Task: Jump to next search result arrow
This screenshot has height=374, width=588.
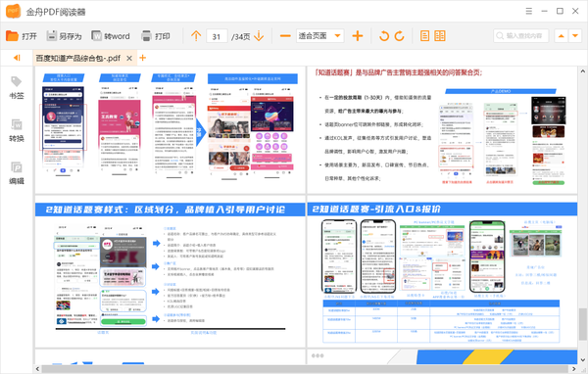Action: click(575, 36)
